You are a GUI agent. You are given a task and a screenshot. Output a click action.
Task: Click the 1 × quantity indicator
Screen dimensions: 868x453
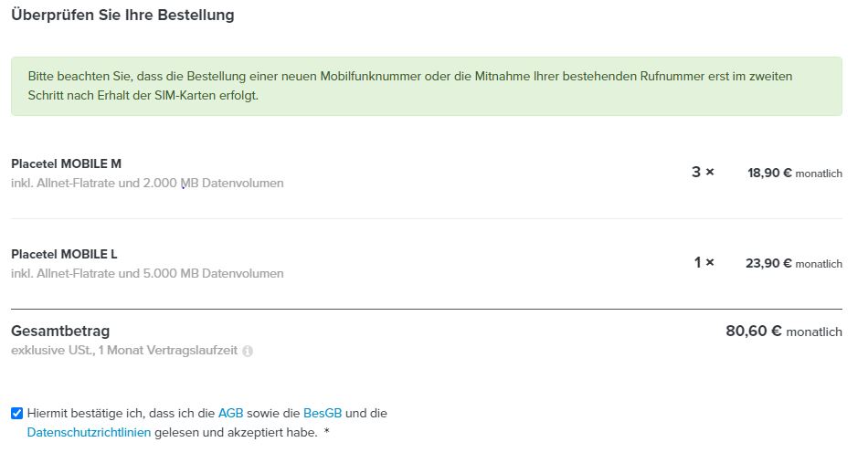point(704,262)
